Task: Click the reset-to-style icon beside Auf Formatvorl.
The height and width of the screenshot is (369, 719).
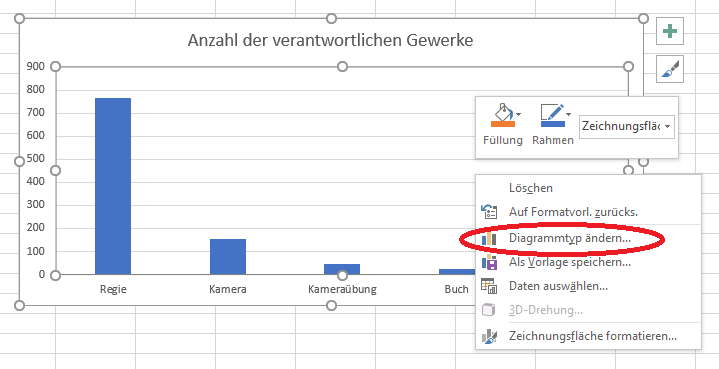Action: (489, 212)
